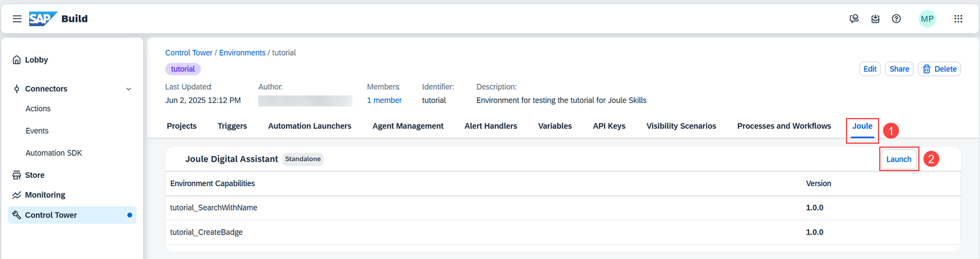Click the Delete button
980x259 pixels.
click(x=939, y=69)
